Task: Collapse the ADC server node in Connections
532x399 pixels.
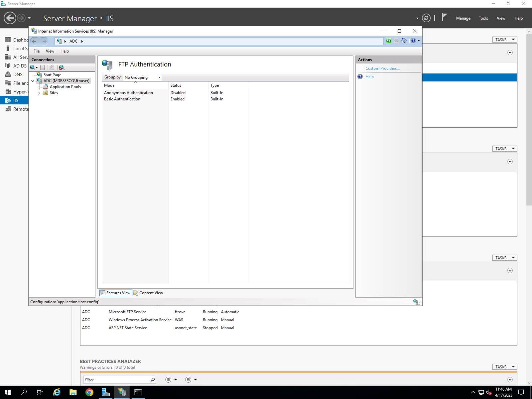Action: tap(33, 81)
